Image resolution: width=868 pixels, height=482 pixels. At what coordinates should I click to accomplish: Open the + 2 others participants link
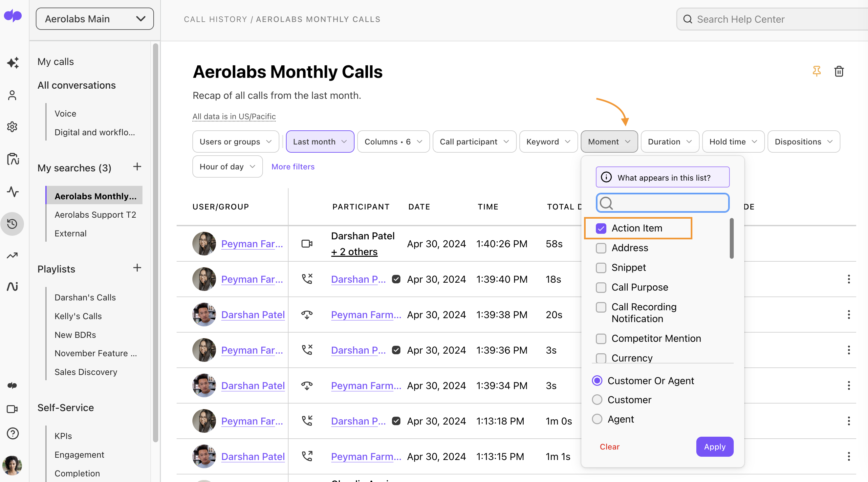[x=354, y=252]
